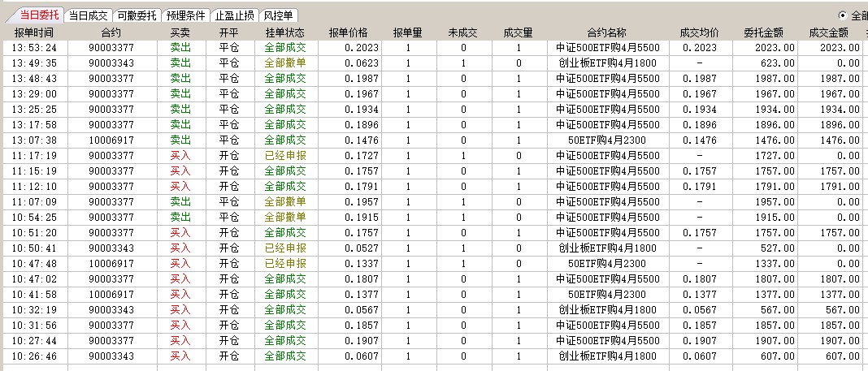Click time cell 13:48:43
This screenshot has height=371, width=868.
34,79
